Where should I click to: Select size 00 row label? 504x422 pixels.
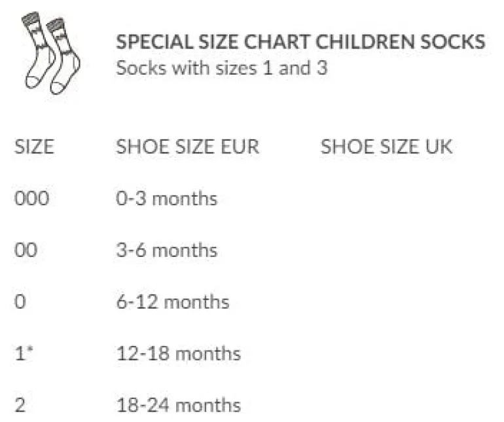tap(26, 250)
